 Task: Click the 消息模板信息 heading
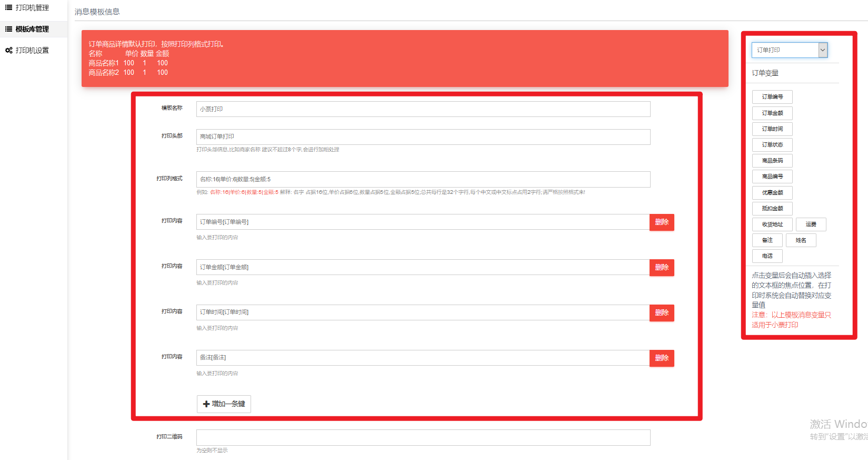pos(97,12)
